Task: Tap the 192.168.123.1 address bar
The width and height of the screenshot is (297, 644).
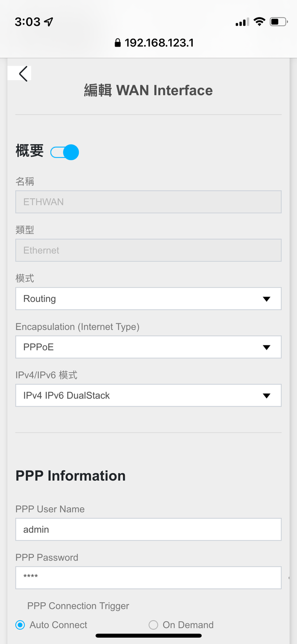Action: tap(154, 43)
